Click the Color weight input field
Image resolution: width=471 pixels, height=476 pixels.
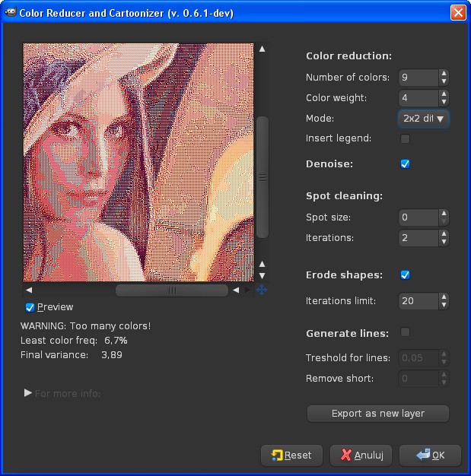pyautogui.click(x=418, y=98)
